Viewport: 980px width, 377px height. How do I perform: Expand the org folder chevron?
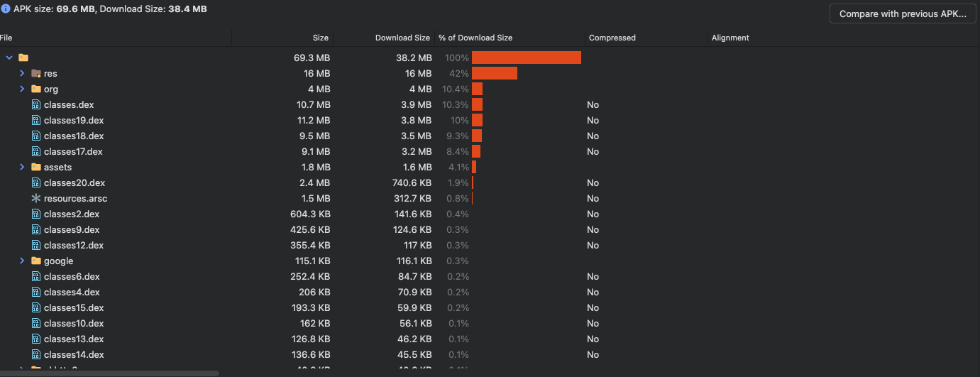coord(22,89)
